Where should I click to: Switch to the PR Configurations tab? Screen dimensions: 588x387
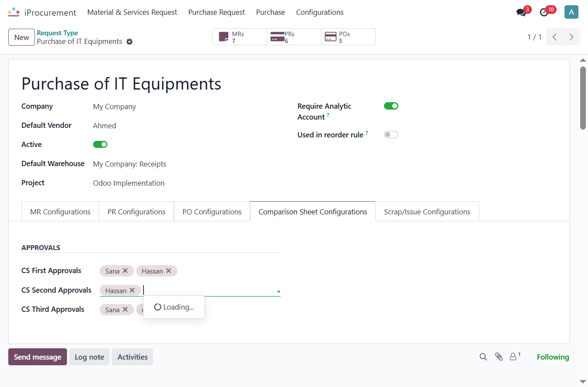coord(137,212)
